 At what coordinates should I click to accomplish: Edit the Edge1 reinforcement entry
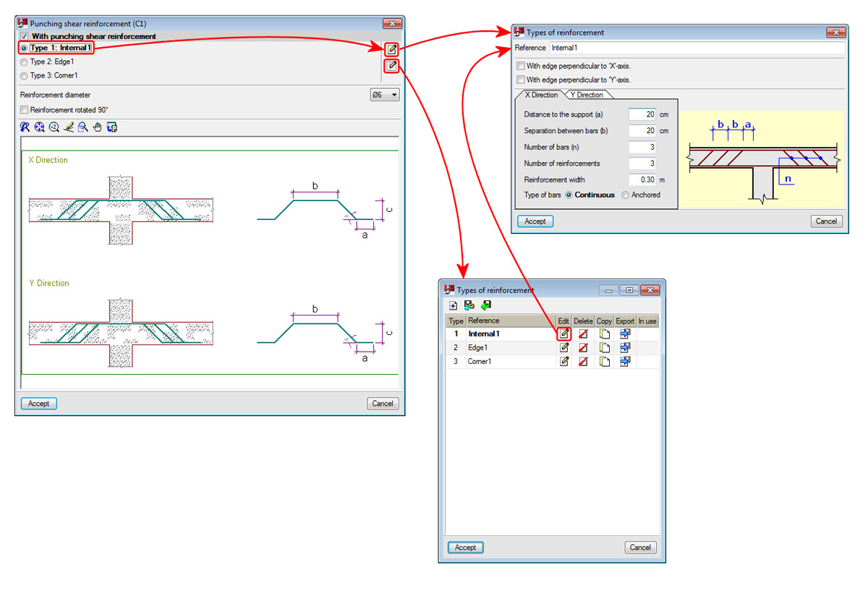563,347
